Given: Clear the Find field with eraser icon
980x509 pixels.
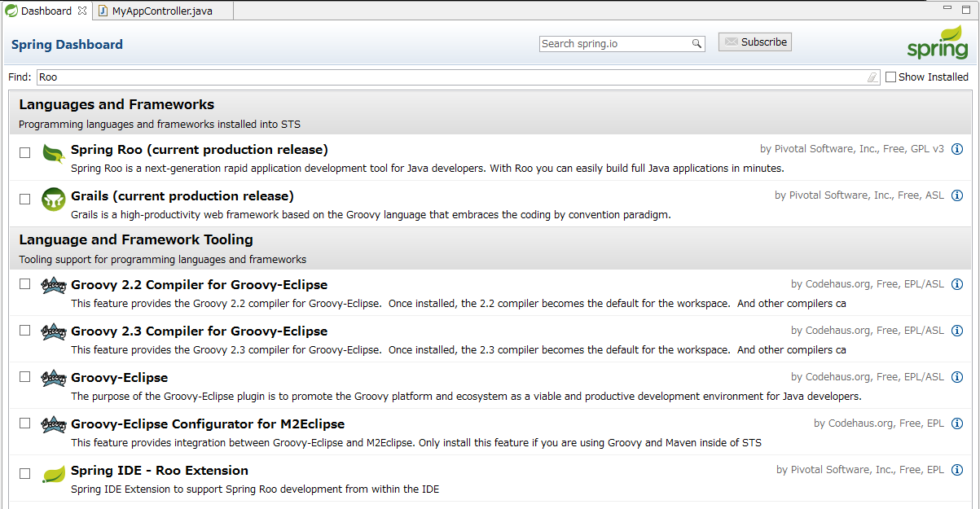Looking at the screenshot, I should 872,77.
